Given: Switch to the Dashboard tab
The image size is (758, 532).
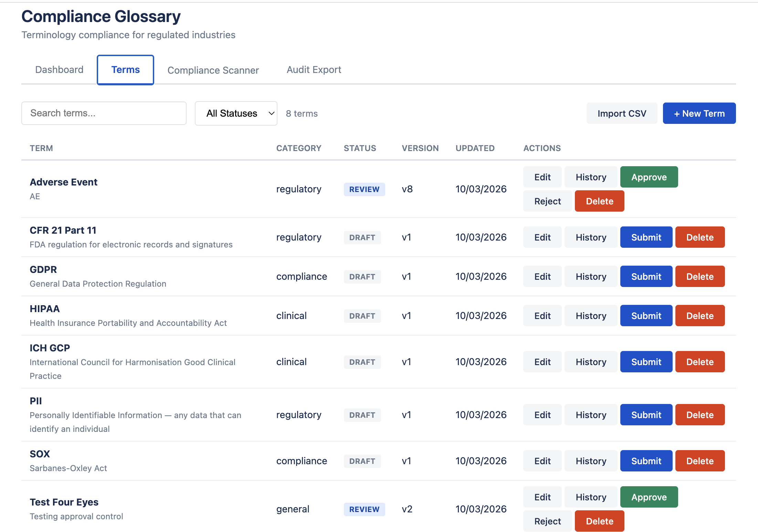Looking at the screenshot, I should 59,70.
